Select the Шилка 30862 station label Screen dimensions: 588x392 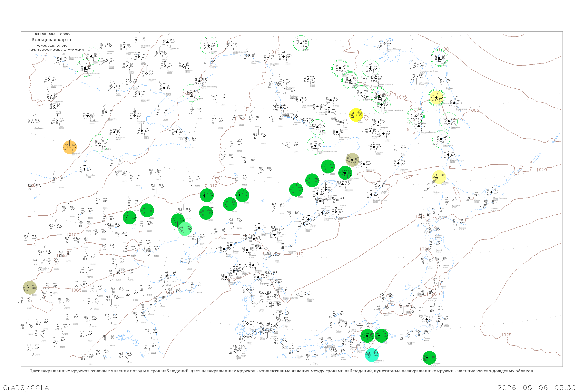[x=170, y=72]
